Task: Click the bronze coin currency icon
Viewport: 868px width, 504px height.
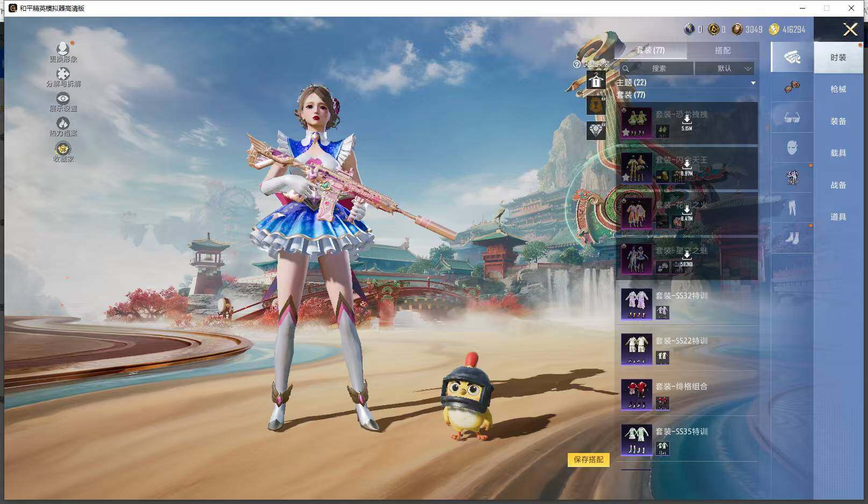Action: point(737,29)
